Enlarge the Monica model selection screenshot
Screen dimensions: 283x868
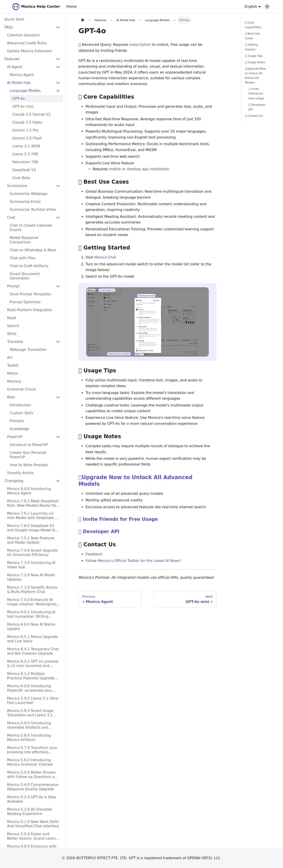click(x=147, y=322)
